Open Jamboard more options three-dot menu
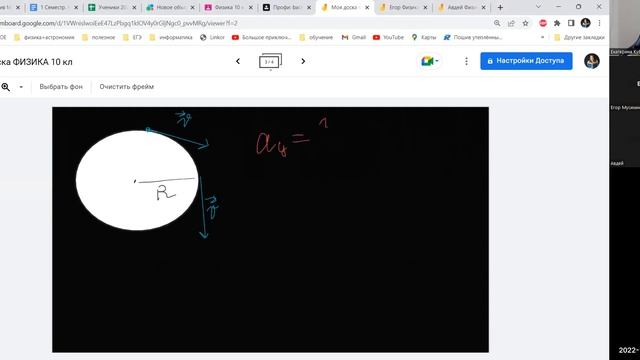The height and width of the screenshot is (360, 640). tap(466, 61)
